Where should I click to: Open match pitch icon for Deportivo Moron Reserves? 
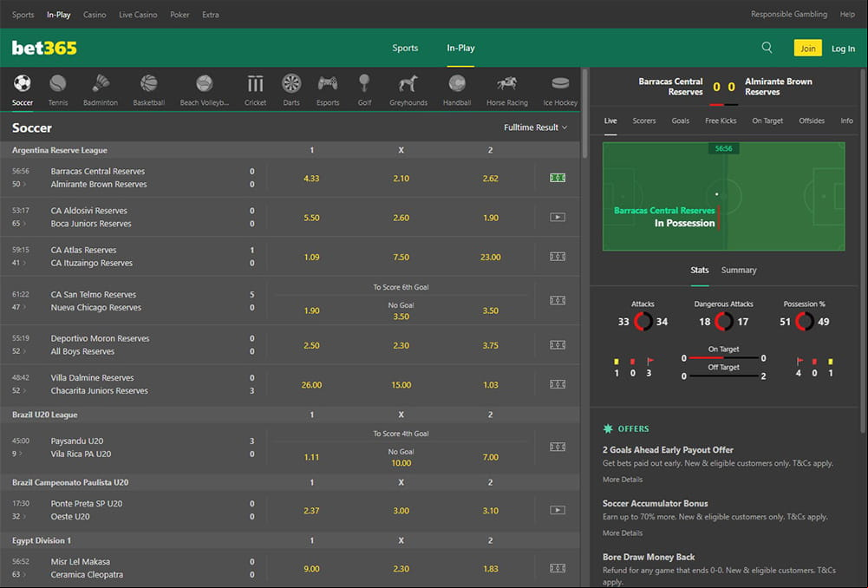(x=558, y=344)
